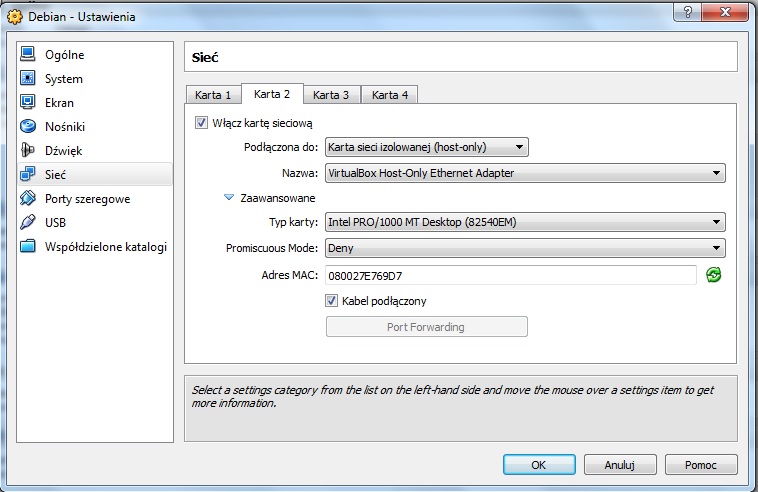
Task: Open the Dźwięk audio settings
Action: pyautogui.click(x=63, y=151)
